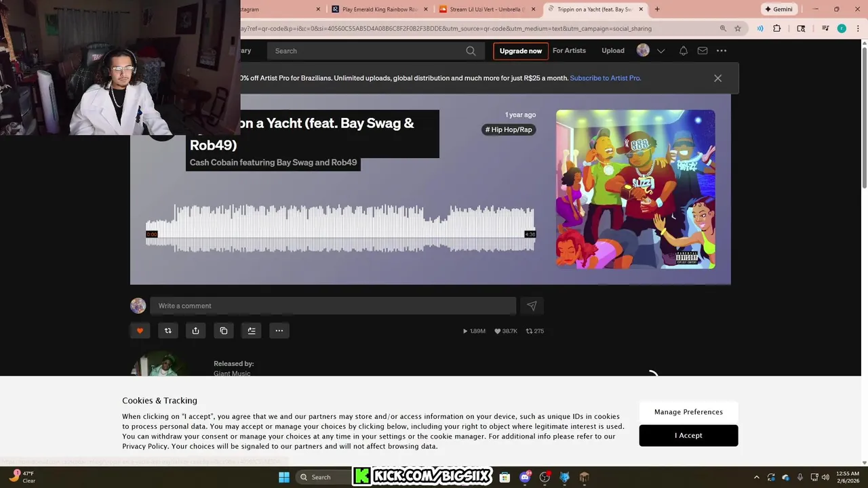This screenshot has height=488, width=868.
Task: Select the Trippin on a Yacht tab
Action: [595, 9]
